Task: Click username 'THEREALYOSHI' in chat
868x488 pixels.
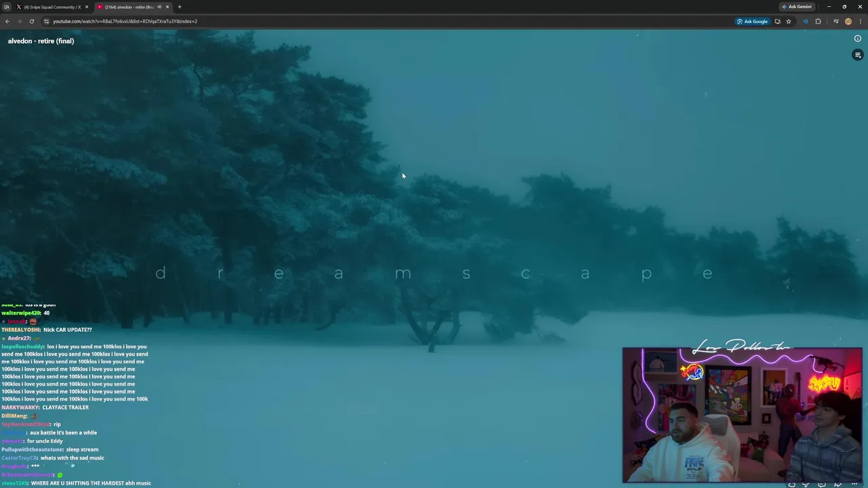Action: pyautogui.click(x=21, y=329)
